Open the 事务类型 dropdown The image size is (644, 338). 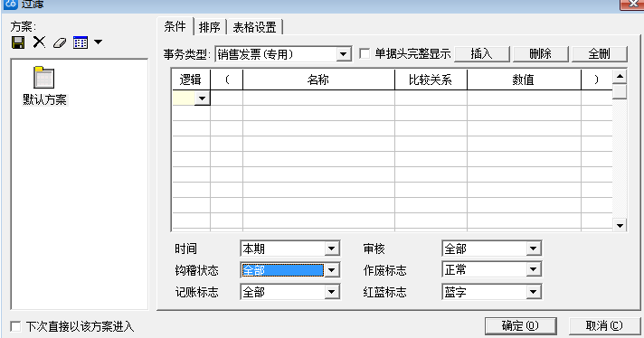[343, 54]
